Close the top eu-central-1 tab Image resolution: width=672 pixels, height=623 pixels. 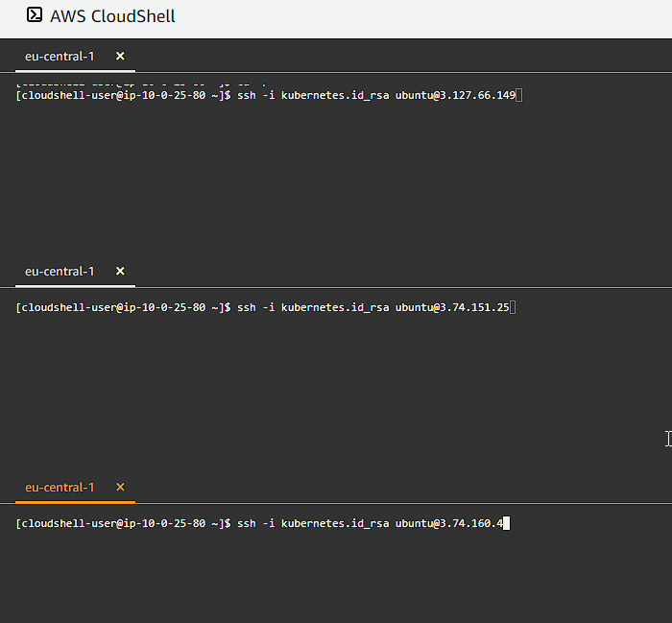point(120,56)
